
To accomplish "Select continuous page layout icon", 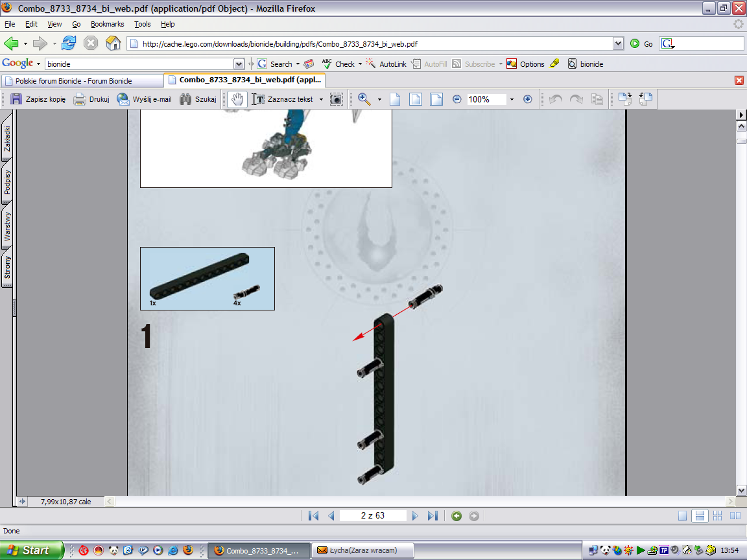I will (700, 516).
